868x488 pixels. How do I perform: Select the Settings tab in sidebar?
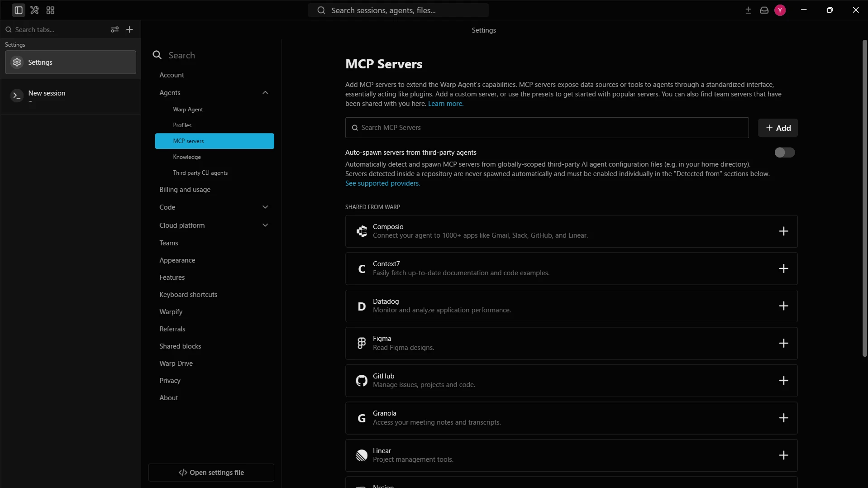pos(71,62)
